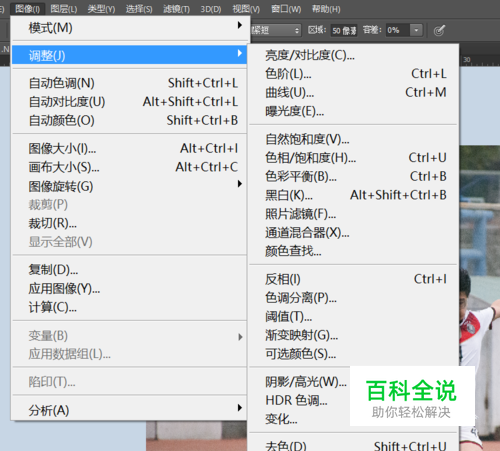Apply 反相(I) invert command
The image size is (500, 451).
coord(353,279)
